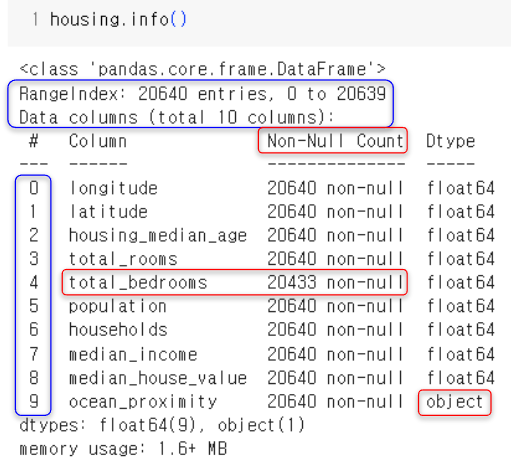Screen dimensions: 511x464
Task: Click index number 7 of median_income row
Action: click(34, 354)
